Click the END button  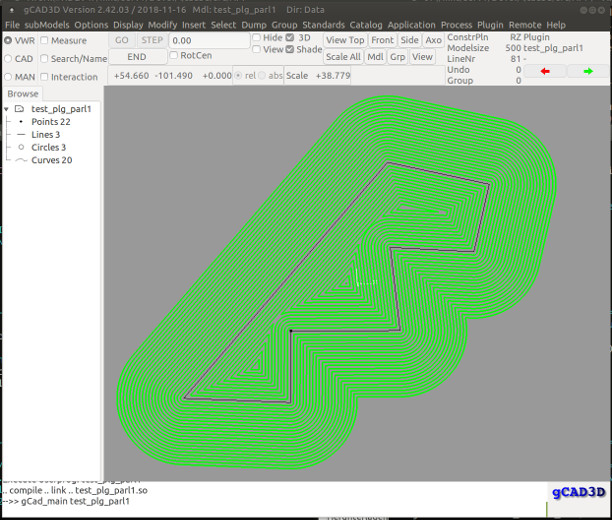(x=137, y=57)
